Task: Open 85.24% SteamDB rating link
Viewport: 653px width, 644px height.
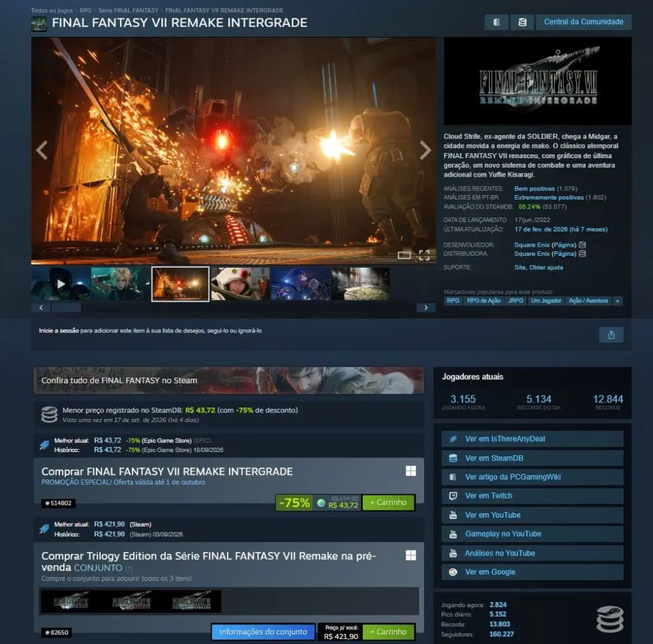Action: click(529, 207)
